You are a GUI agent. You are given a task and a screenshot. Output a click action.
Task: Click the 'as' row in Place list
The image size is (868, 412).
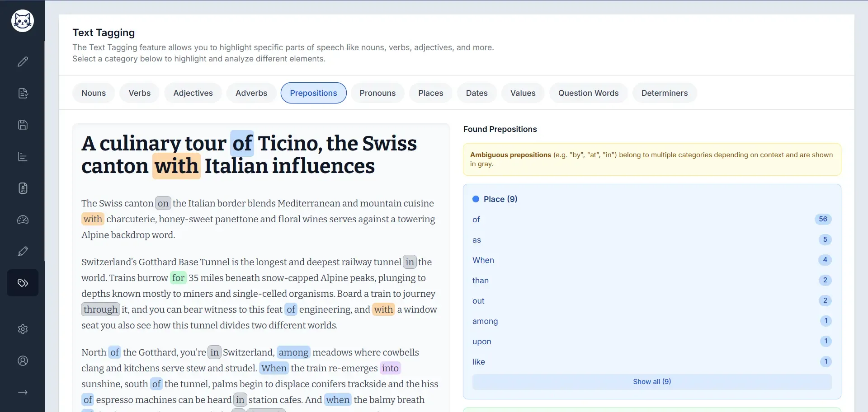point(652,240)
